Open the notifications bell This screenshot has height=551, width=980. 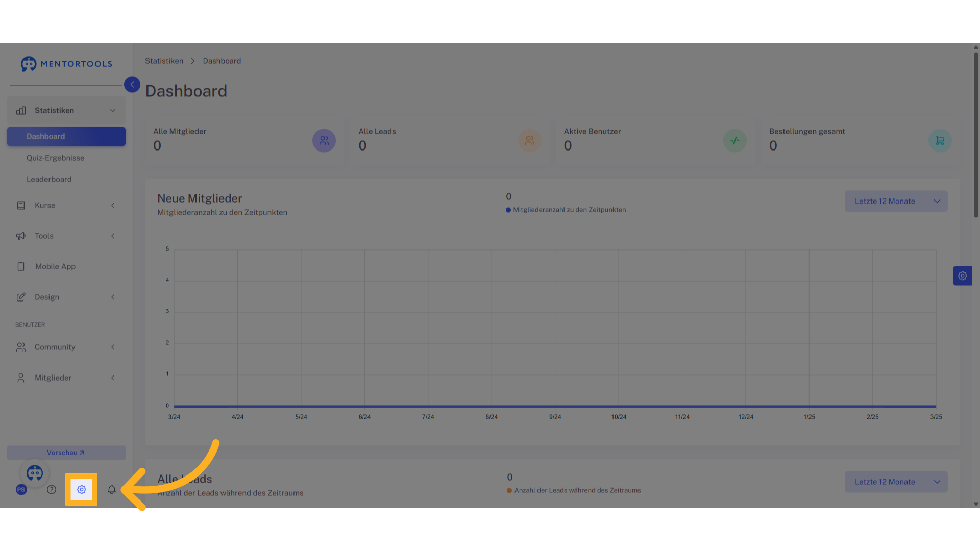tap(112, 490)
